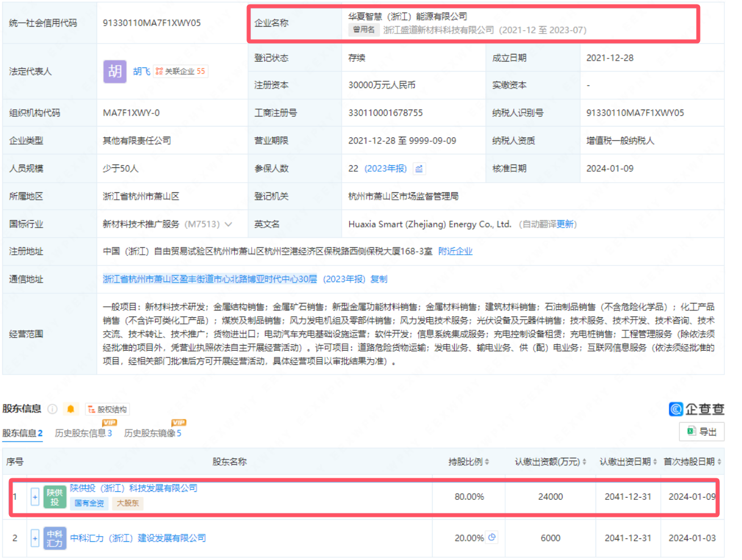Click 复制 to copy the mailing address
This screenshot has width=742, height=560.
pyautogui.click(x=379, y=279)
